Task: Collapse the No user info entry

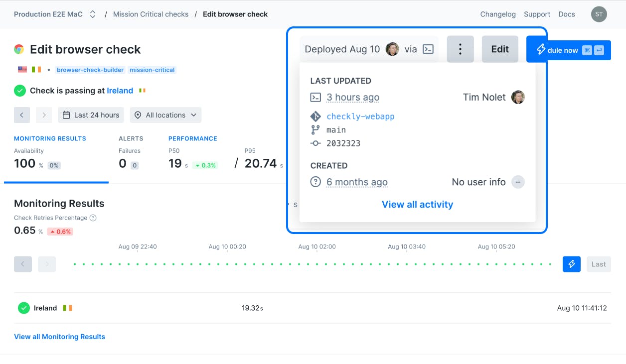Action: click(518, 182)
